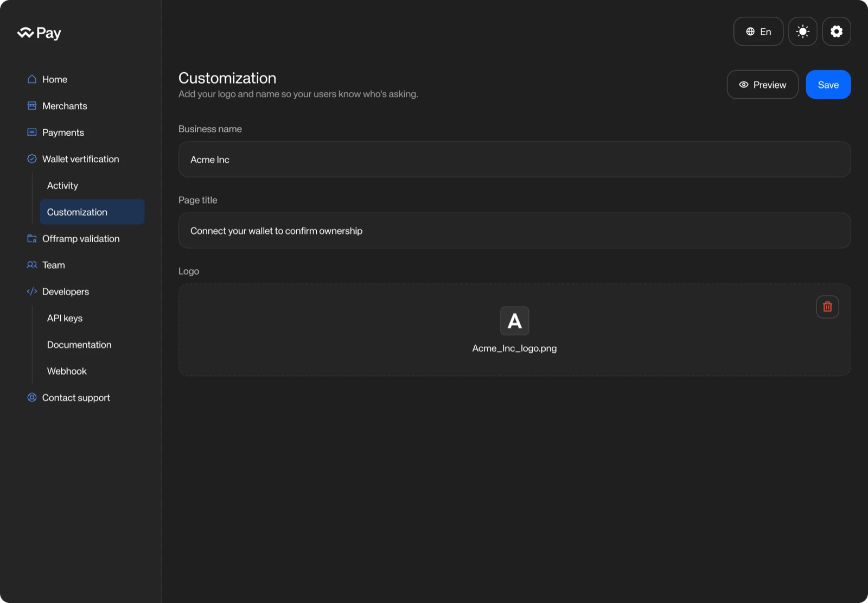Open Contact support
The width and height of the screenshot is (868, 603).
pos(76,398)
